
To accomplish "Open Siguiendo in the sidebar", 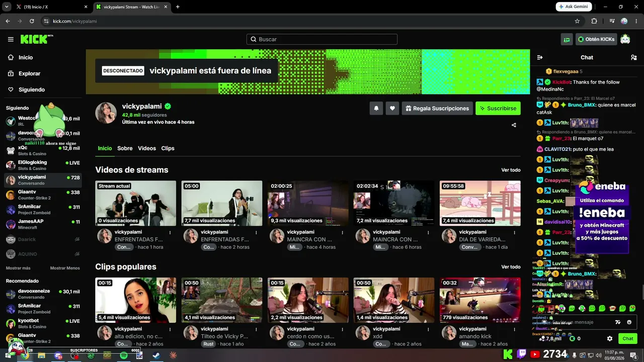I will coord(26,89).
